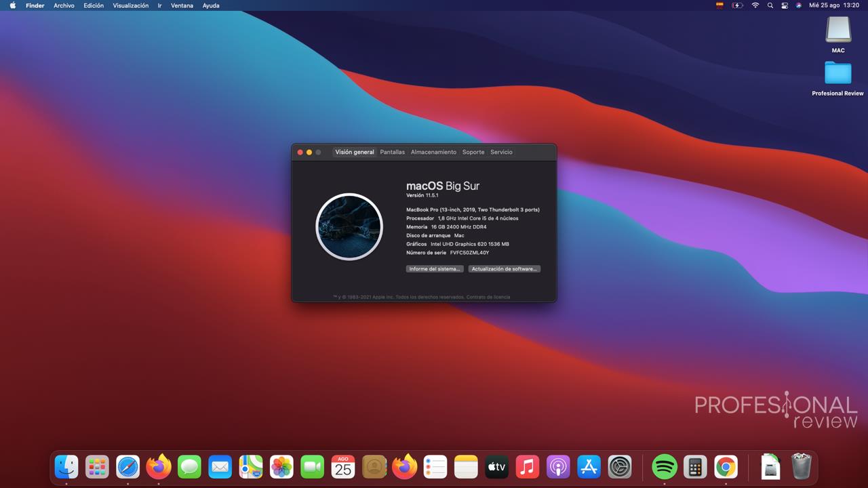Click Actualización de software button
The image size is (868, 488).
point(505,269)
